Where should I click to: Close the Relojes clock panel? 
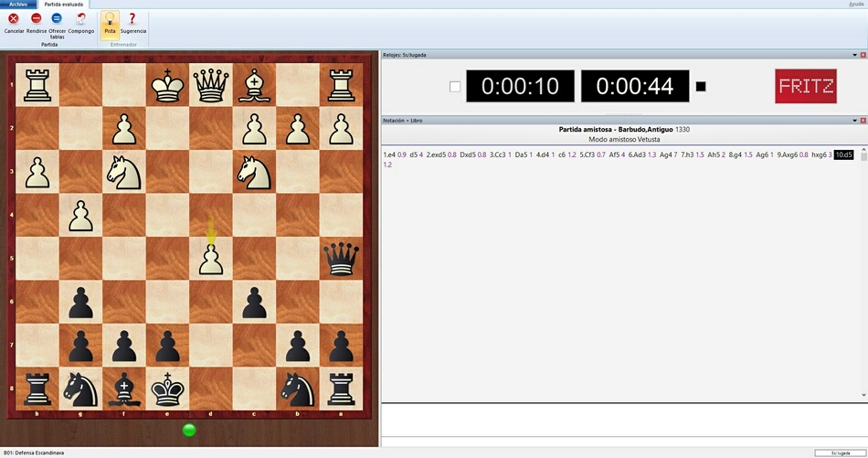coord(863,55)
